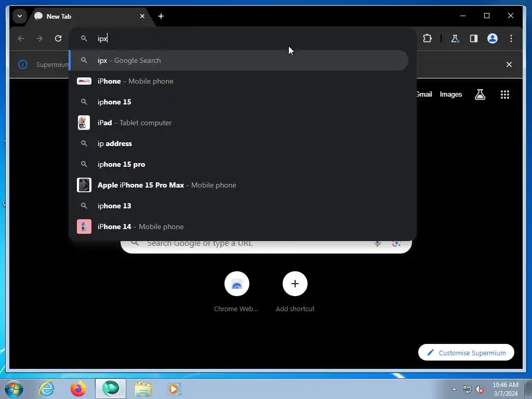
Task: Click the Add shortcut button
Action: coord(295,292)
